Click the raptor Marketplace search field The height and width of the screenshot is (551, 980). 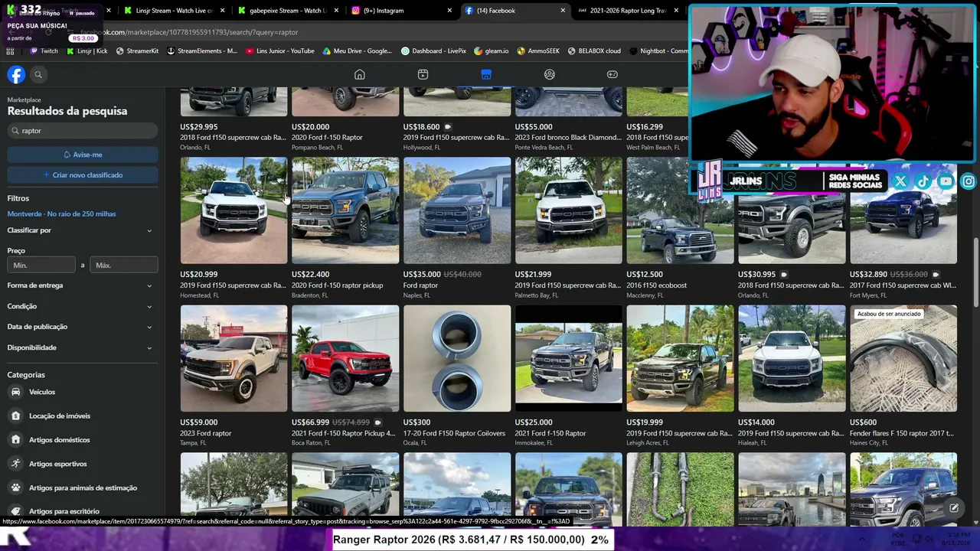(83, 131)
